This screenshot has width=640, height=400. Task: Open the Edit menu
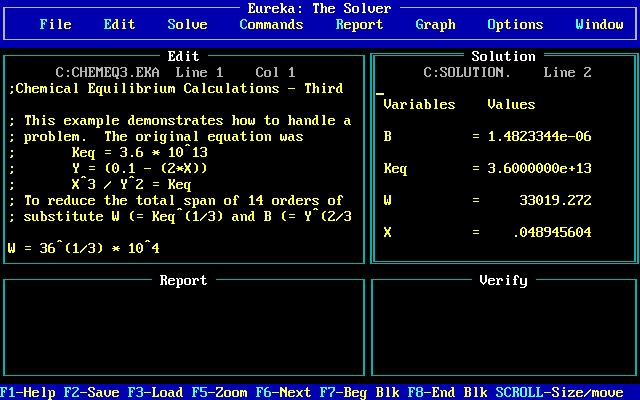[119, 24]
